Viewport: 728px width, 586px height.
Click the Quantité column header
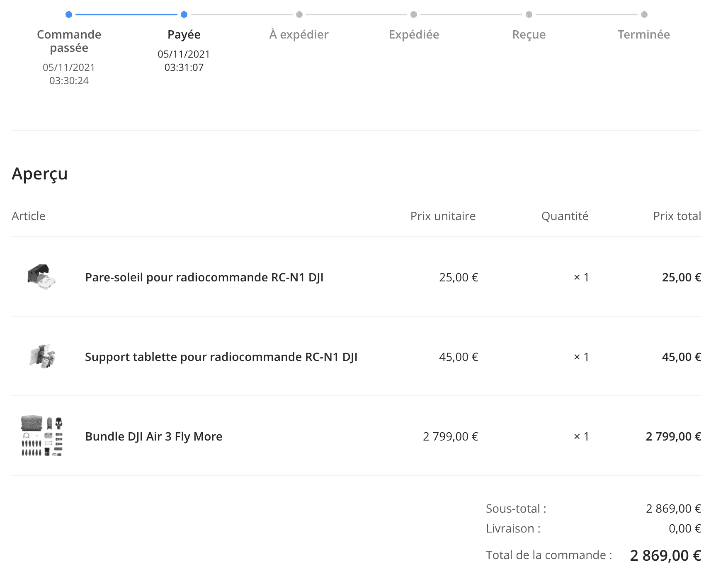pyautogui.click(x=565, y=216)
